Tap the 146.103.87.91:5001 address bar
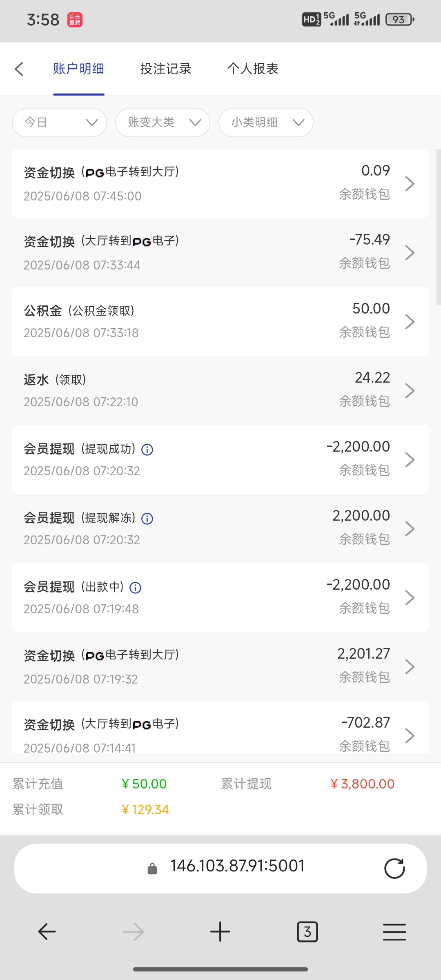The image size is (441, 980). click(x=237, y=866)
